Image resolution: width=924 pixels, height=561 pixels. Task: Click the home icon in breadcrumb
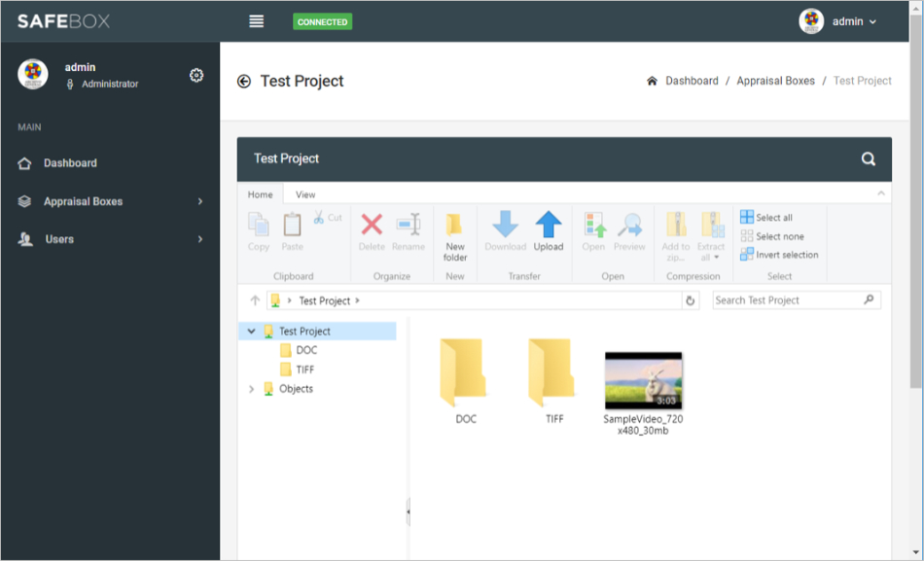652,81
